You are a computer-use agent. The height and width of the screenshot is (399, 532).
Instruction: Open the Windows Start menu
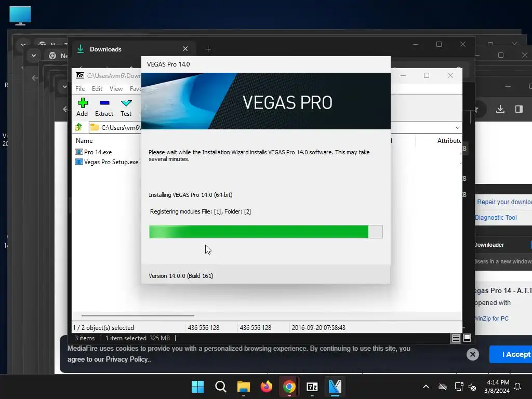[x=197, y=387]
